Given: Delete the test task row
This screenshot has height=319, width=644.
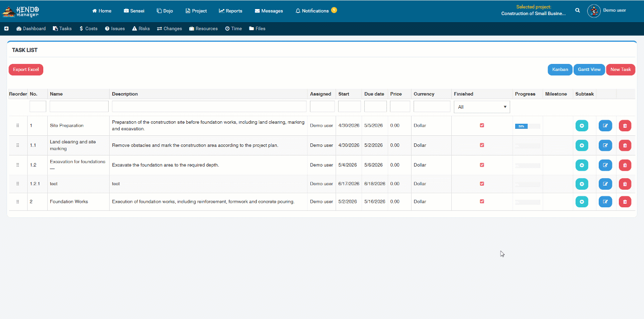Looking at the screenshot, I should click(x=625, y=184).
